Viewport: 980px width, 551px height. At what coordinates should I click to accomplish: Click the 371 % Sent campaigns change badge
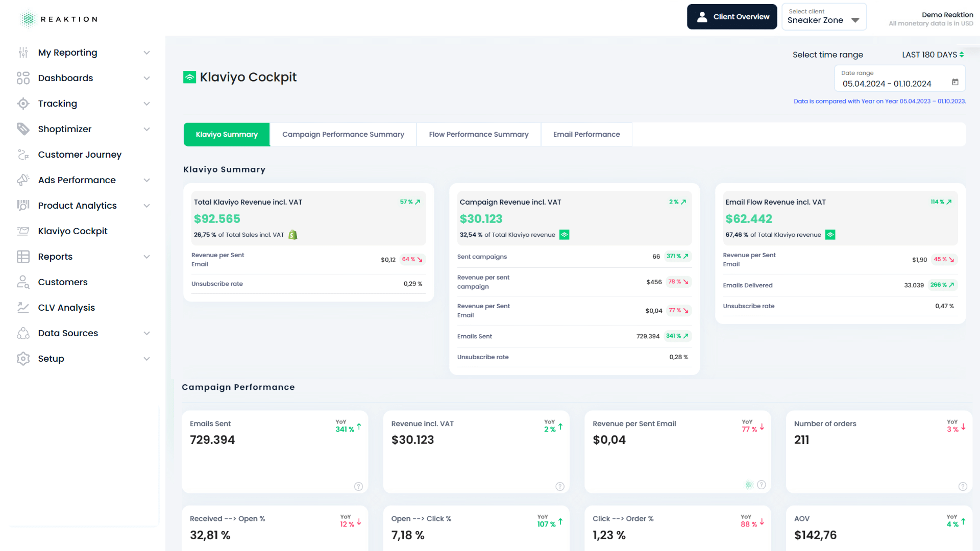[x=678, y=256]
